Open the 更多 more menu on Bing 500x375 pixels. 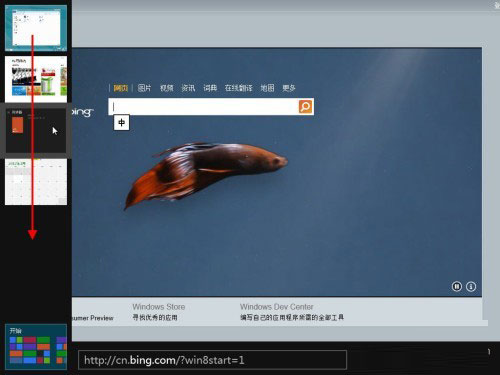[x=289, y=88]
